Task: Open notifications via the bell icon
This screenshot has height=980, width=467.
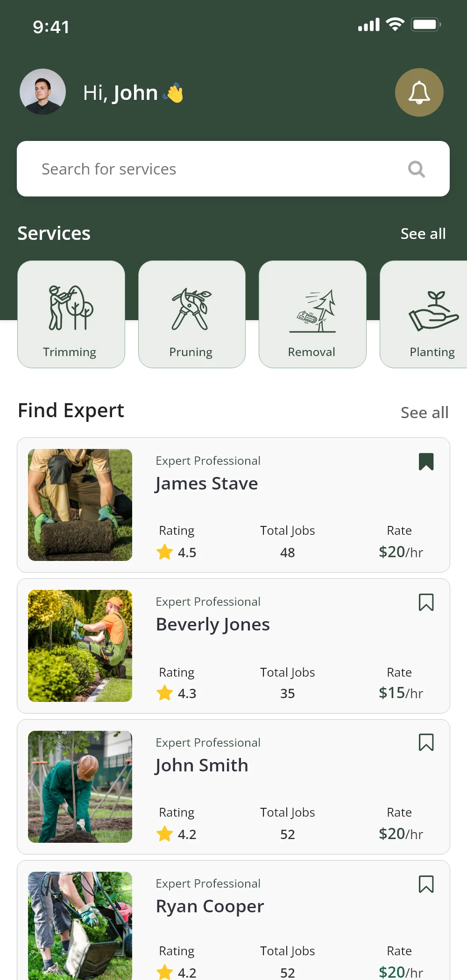Action: (419, 92)
